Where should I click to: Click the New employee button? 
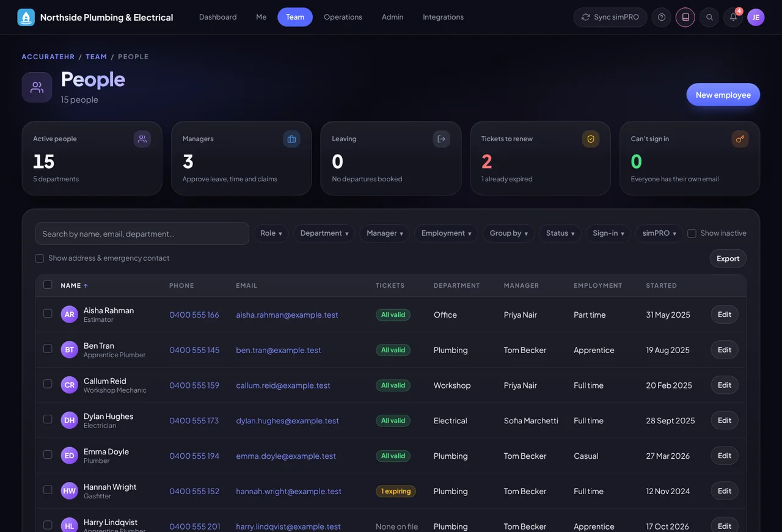(x=723, y=95)
